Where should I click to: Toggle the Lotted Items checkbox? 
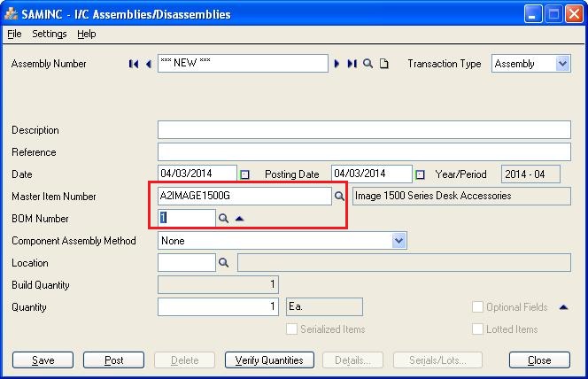477,329
